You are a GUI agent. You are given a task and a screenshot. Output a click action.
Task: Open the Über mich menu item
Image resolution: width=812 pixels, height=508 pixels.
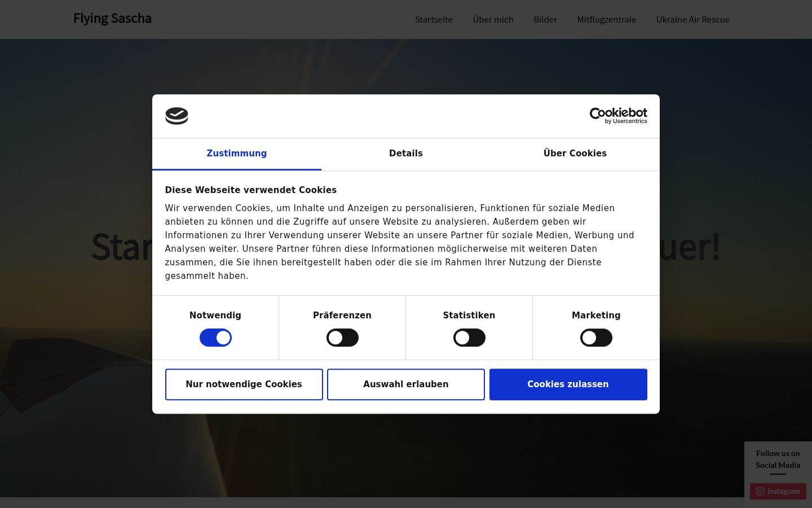493,20
